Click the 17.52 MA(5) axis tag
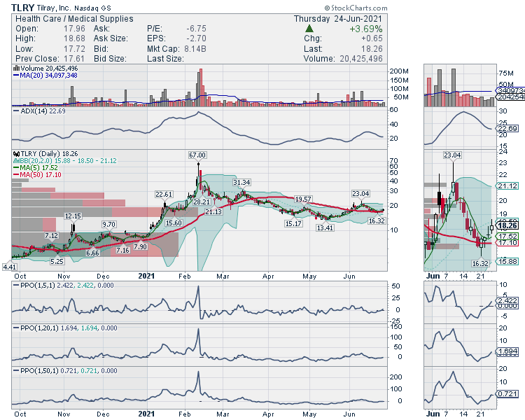Screen dimensions: 525x420 tap(507, 237)
